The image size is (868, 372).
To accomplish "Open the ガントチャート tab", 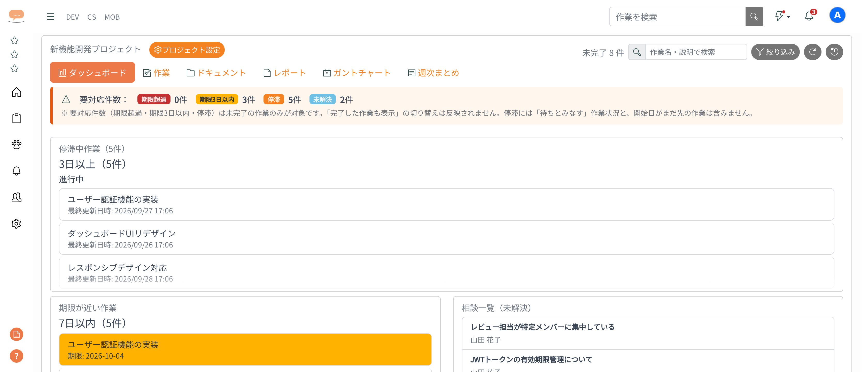I will point(357,73).
